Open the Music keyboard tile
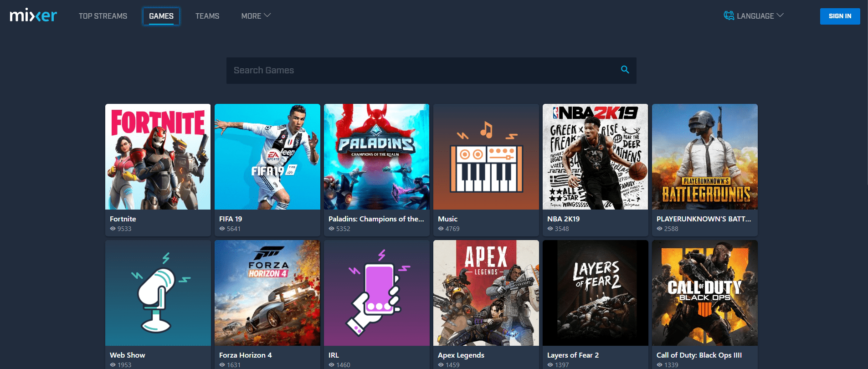 [x=486, y=157]
